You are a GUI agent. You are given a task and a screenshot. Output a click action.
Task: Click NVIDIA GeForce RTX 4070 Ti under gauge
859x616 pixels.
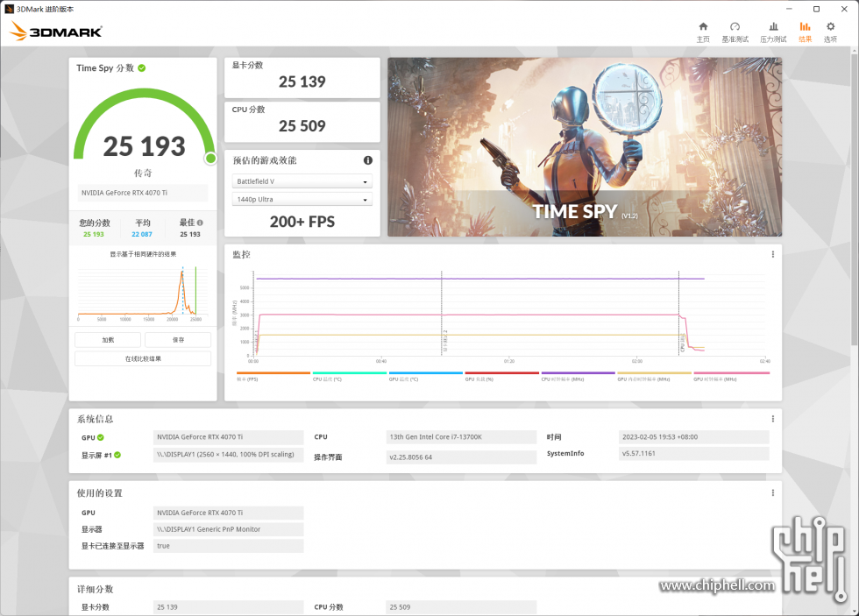tap(142, 193)
